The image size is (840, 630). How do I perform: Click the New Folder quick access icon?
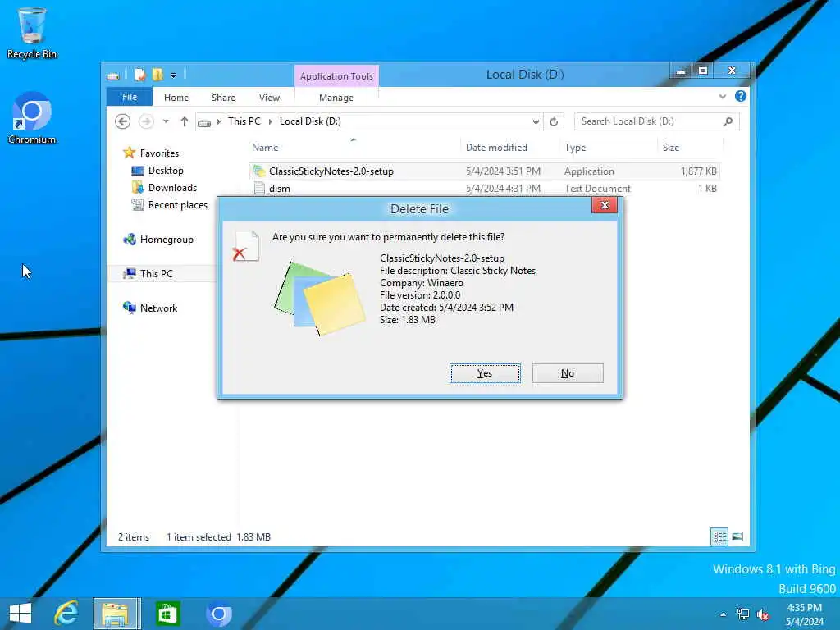157,75
